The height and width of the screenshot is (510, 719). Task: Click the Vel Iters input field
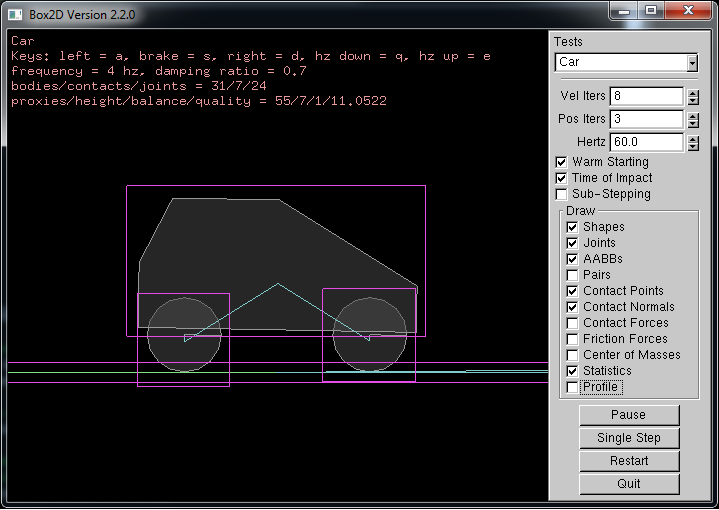(646, 96)
